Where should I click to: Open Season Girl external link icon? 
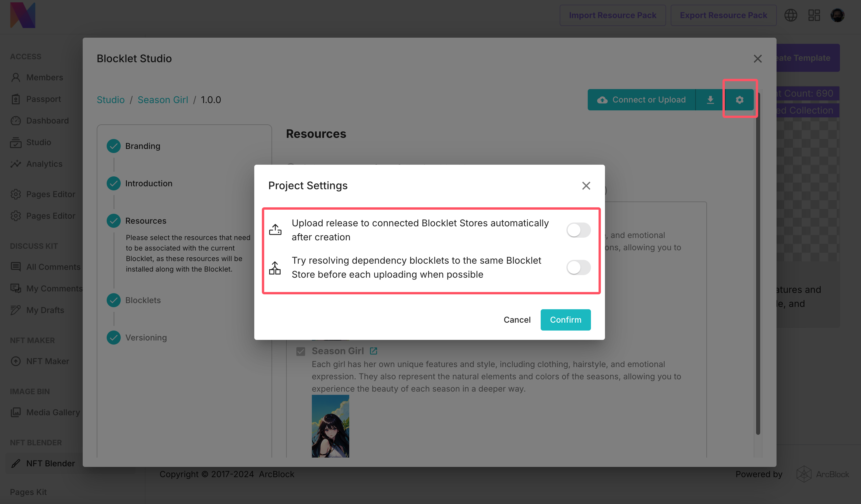[374, 351]
